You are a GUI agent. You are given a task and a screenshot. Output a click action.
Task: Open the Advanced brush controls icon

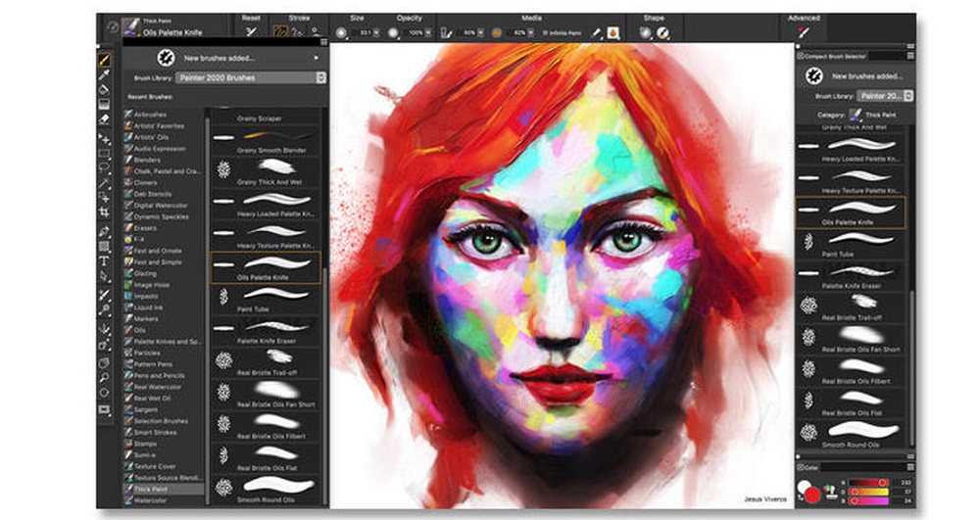pos(804,33)
